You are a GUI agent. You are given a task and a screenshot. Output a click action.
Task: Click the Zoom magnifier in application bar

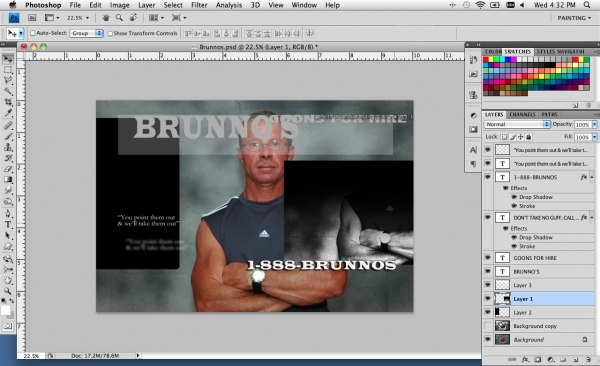[x=119, y=18]
